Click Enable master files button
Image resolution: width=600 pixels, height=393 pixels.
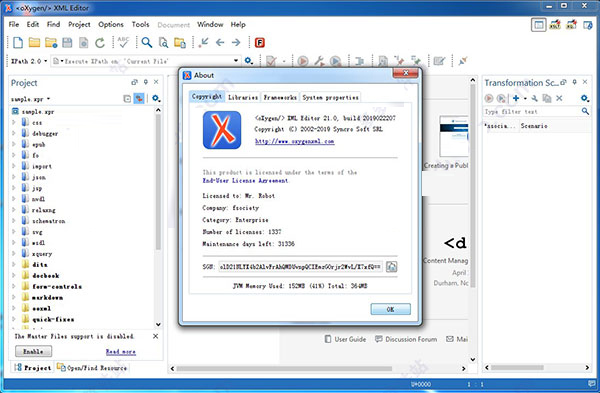coord(33,351)
